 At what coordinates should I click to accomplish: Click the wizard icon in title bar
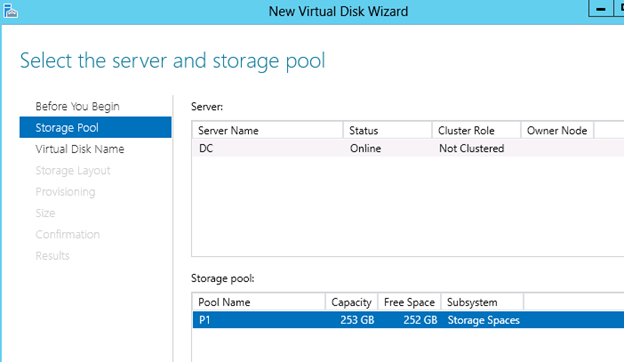tap(10, 10)
